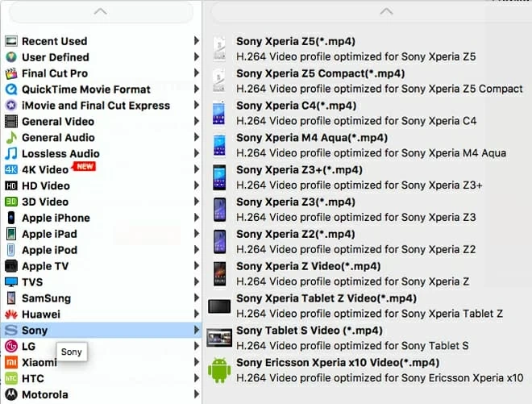Open the Apple iPhone category
532x404 pixels.
tap(56, 218)
